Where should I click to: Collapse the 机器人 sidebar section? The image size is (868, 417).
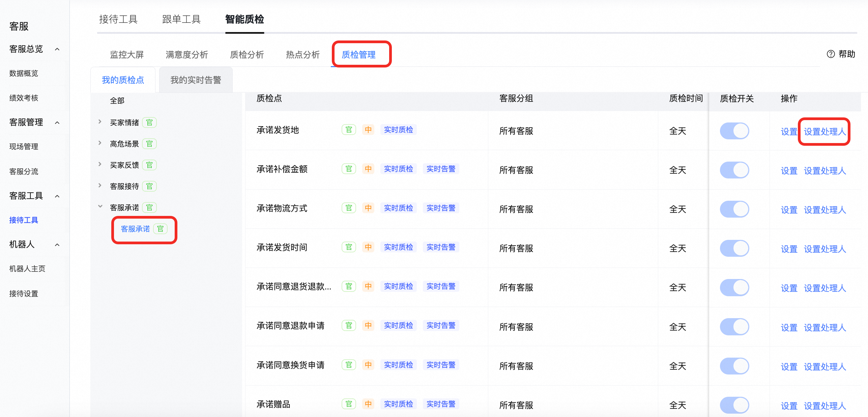57,245
